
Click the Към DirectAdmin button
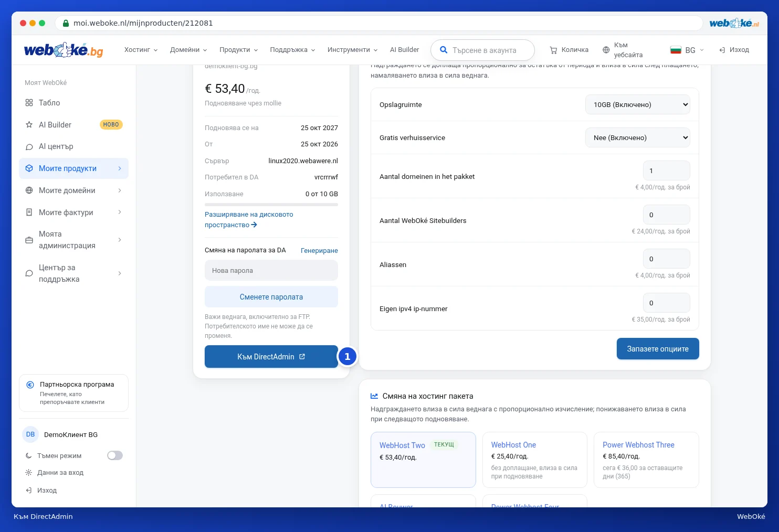[x=271, y=357]
